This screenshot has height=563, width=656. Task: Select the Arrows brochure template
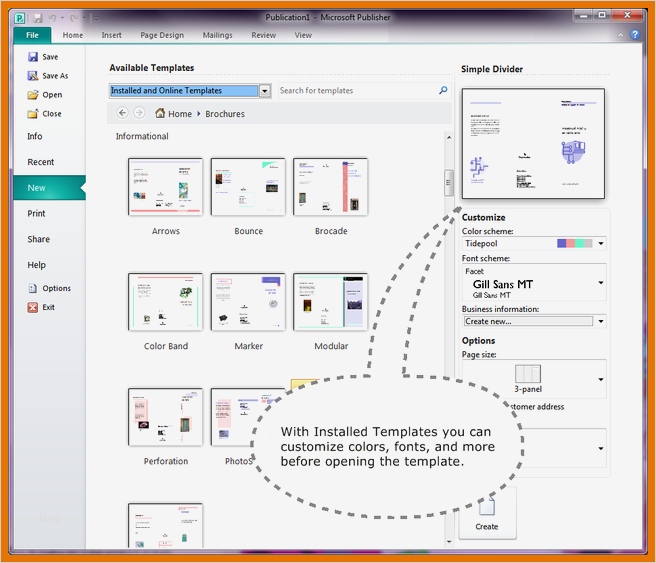[165, 187]
